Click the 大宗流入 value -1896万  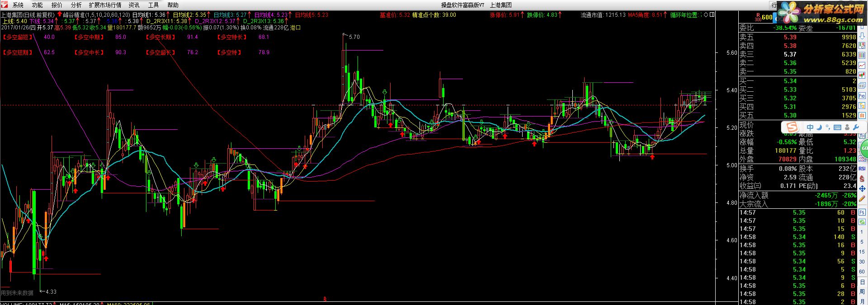826,204
